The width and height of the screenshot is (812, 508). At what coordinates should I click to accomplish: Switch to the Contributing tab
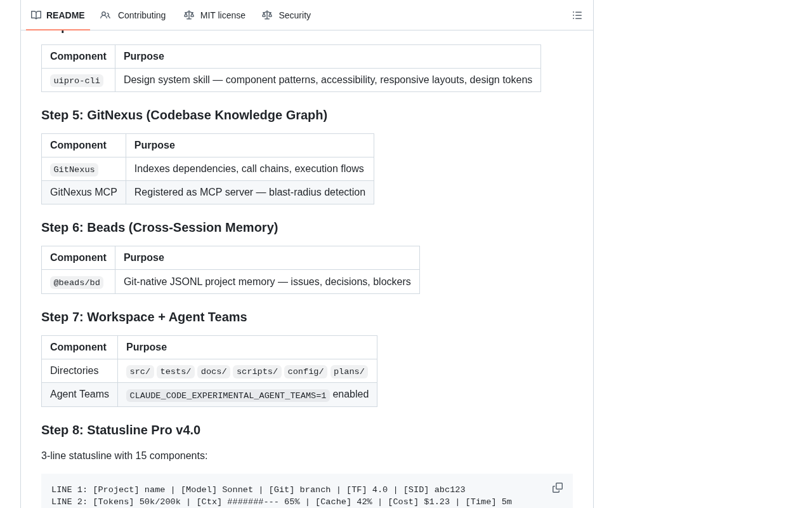coord(133,15)
